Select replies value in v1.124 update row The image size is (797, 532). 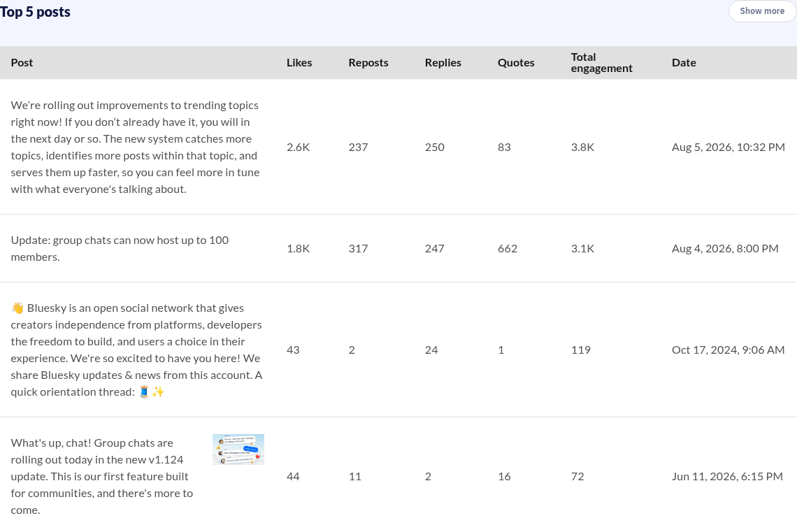click(x=428, y=476)
